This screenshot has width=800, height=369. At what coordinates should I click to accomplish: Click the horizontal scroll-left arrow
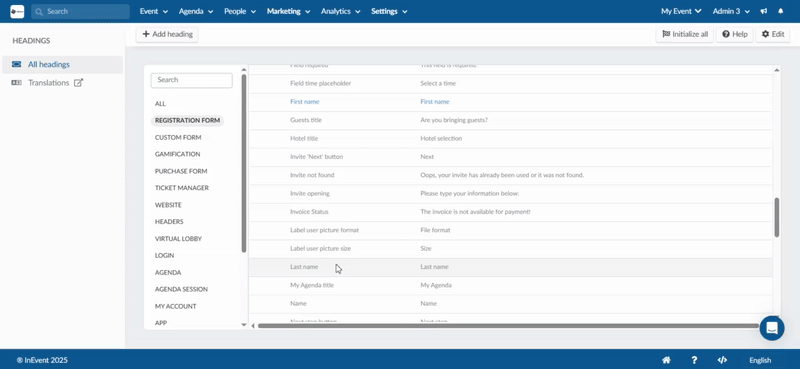tap(253, 326)
